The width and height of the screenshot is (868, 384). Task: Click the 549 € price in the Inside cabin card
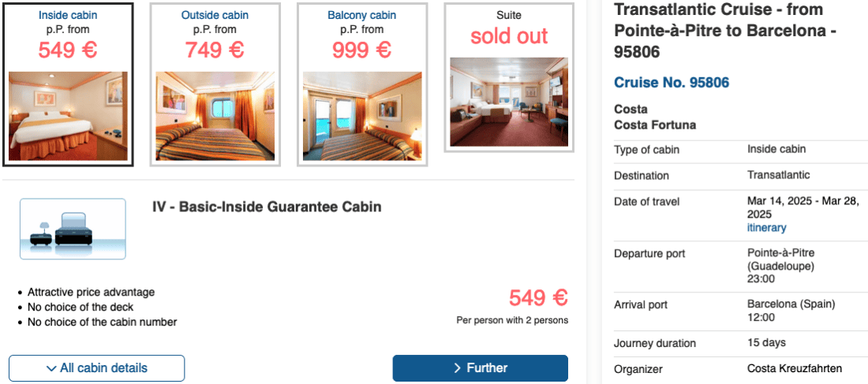68,50
